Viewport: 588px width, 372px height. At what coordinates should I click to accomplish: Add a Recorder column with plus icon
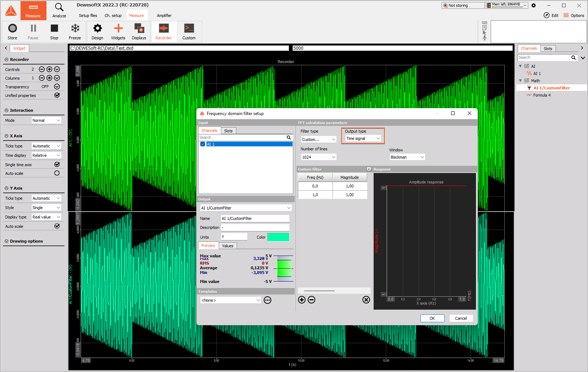49,78
